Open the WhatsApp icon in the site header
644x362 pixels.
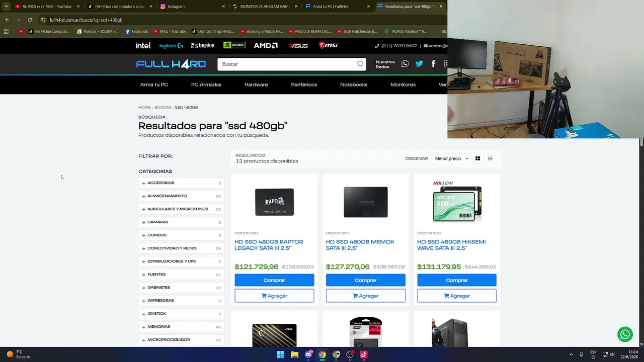pyautogui.click(x=405, y=64)
